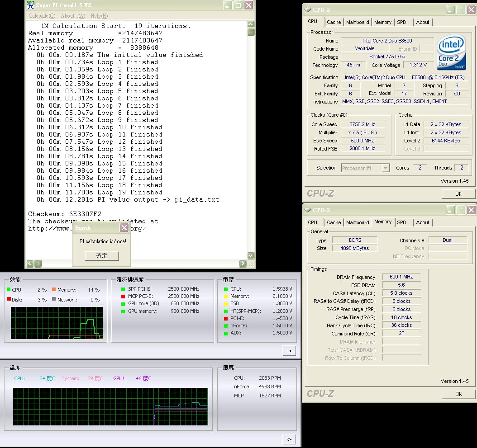Click the red Disk usage indicator square
The width and height of the screenshot is (477, 448).
pos(9,299)
